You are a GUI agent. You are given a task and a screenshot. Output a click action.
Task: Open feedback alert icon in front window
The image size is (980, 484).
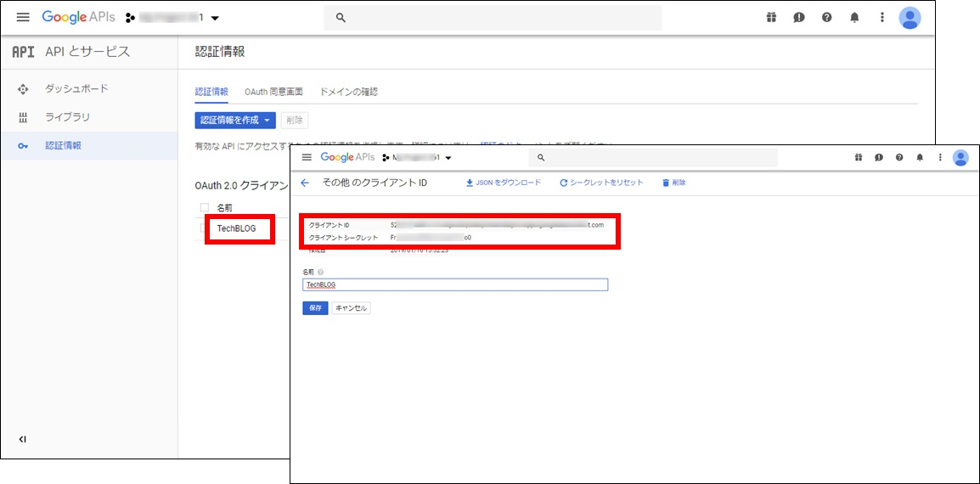[x=879, y=158]
